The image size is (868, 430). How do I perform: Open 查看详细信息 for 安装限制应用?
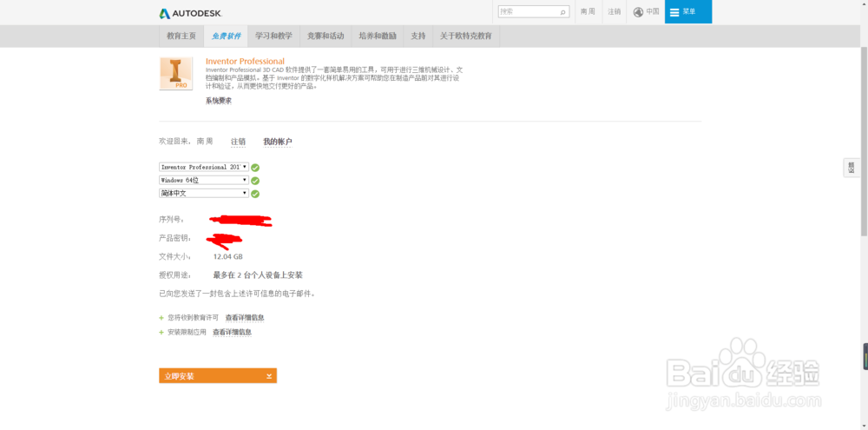point(232,332)
